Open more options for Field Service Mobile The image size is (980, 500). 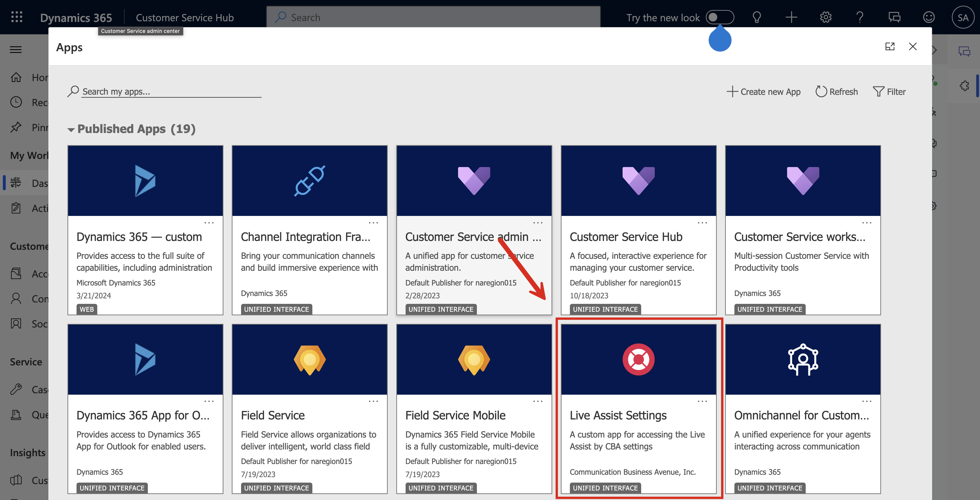(x=537, y=401)
